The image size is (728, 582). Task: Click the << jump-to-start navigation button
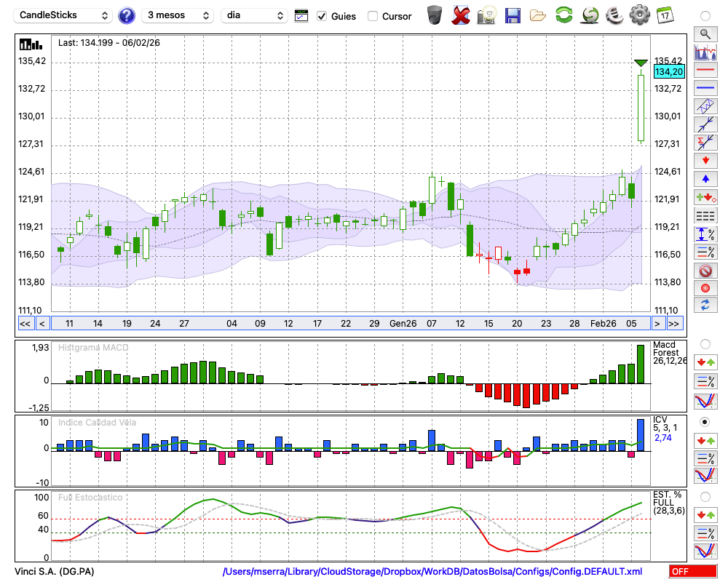click(25, 323)
